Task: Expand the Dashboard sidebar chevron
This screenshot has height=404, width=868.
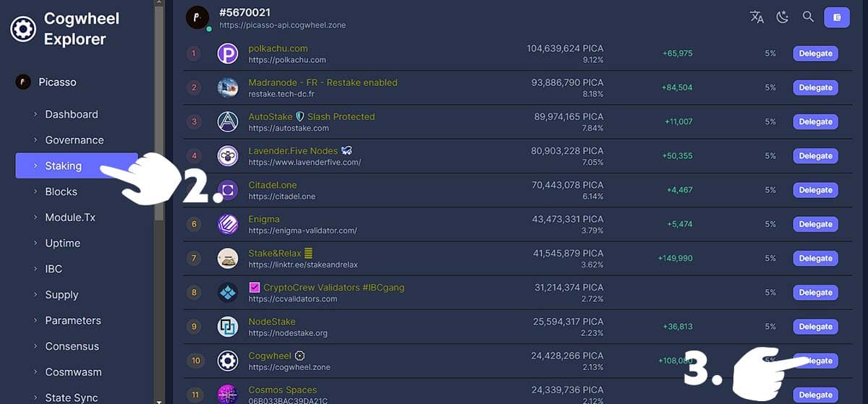Action: [35, 114]
